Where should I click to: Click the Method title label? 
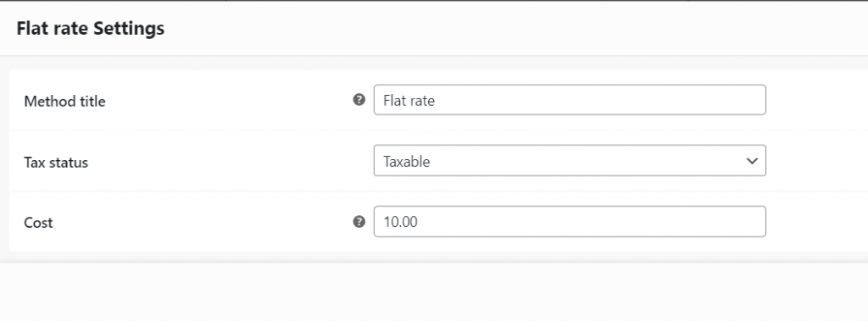pos(64,102)
